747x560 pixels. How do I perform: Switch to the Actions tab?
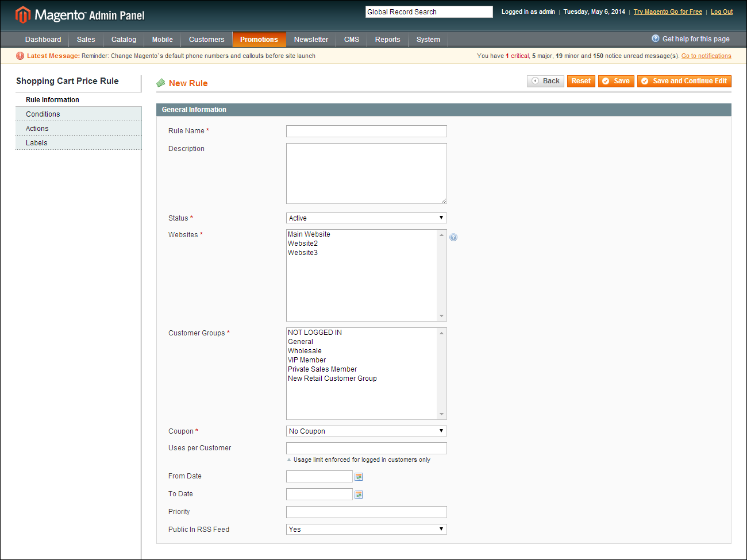[x=79, y=129]
